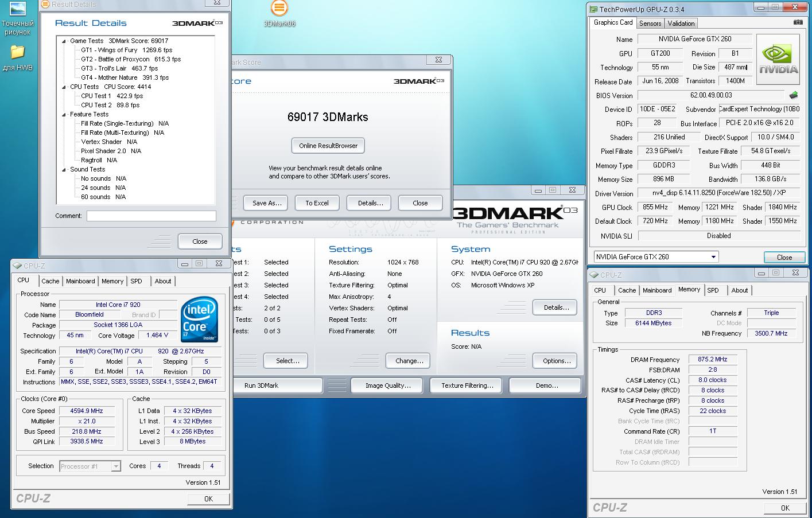
Task: Open Mainboard tab in left CPU-Z window
Action: 80,281
